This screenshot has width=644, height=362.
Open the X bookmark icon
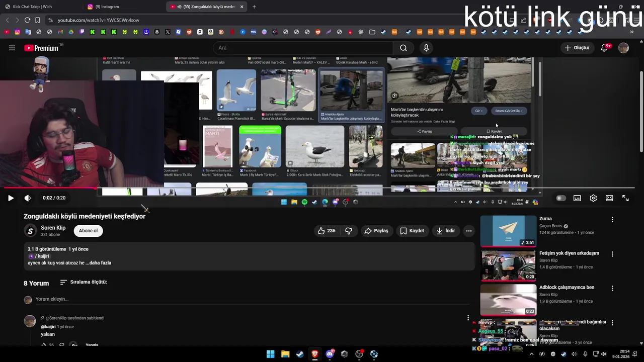168,32
